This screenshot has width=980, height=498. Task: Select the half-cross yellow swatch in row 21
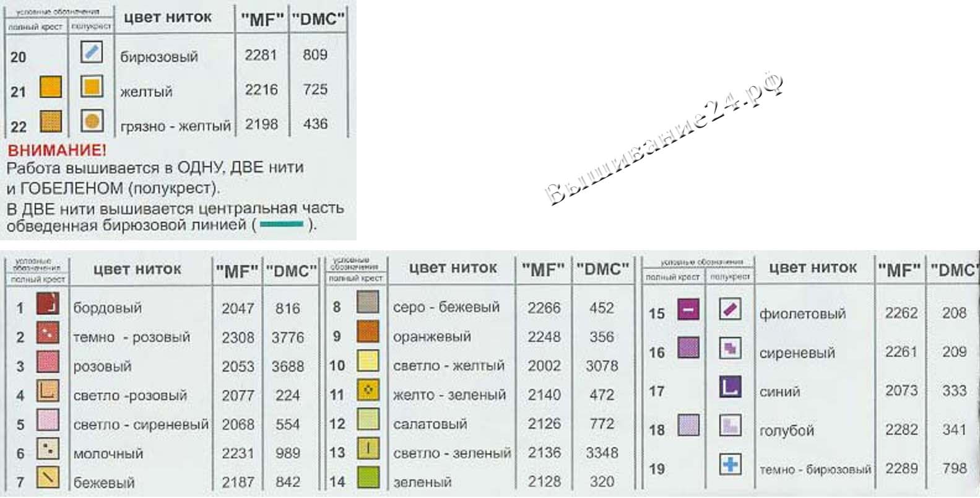pyautogui.click(x=92, y=87)
